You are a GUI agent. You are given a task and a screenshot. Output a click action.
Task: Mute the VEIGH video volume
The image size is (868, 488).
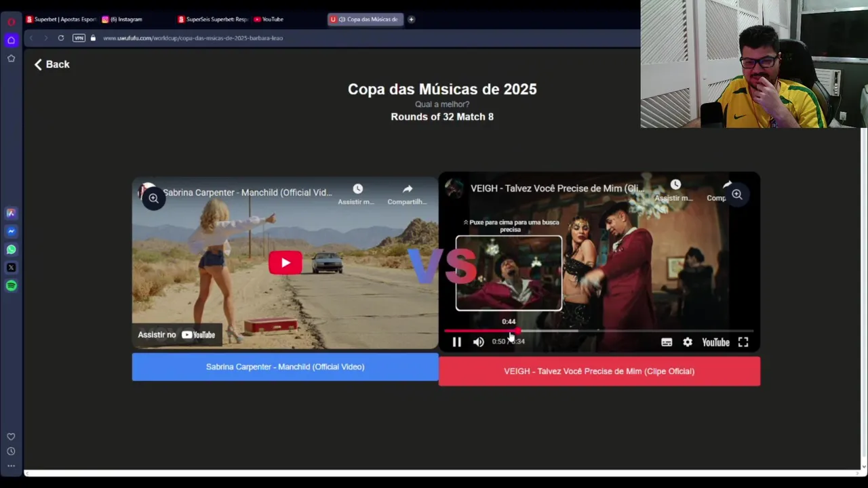pyautogui.click(x=479, y=342)
